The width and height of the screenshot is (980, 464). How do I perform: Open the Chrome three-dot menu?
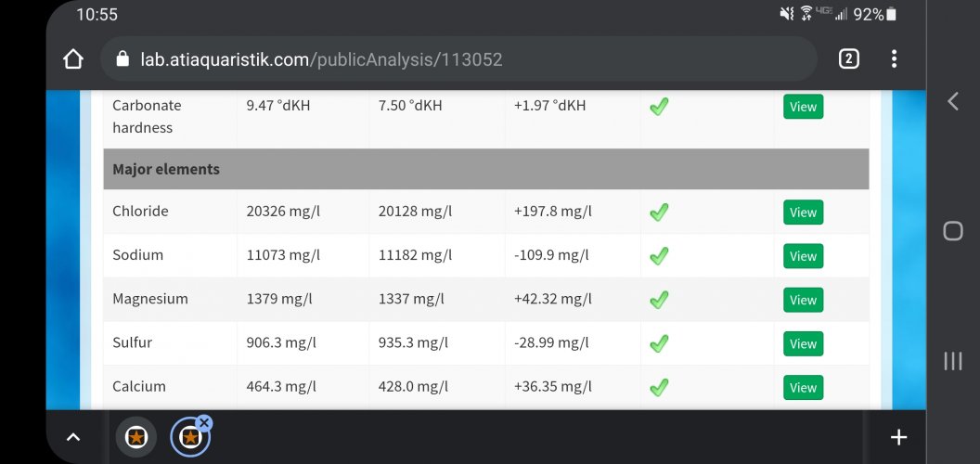pos(894,59)
